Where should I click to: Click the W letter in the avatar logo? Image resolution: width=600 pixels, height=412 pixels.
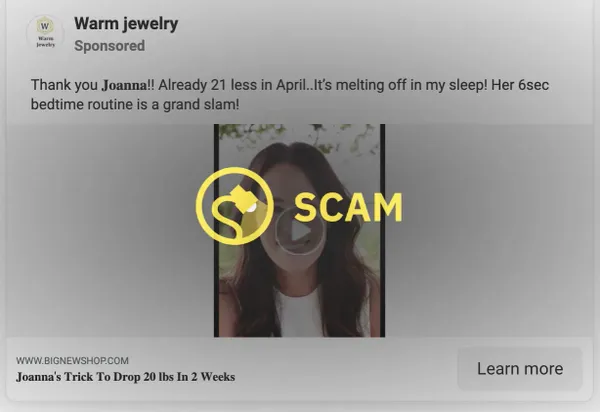45,26
